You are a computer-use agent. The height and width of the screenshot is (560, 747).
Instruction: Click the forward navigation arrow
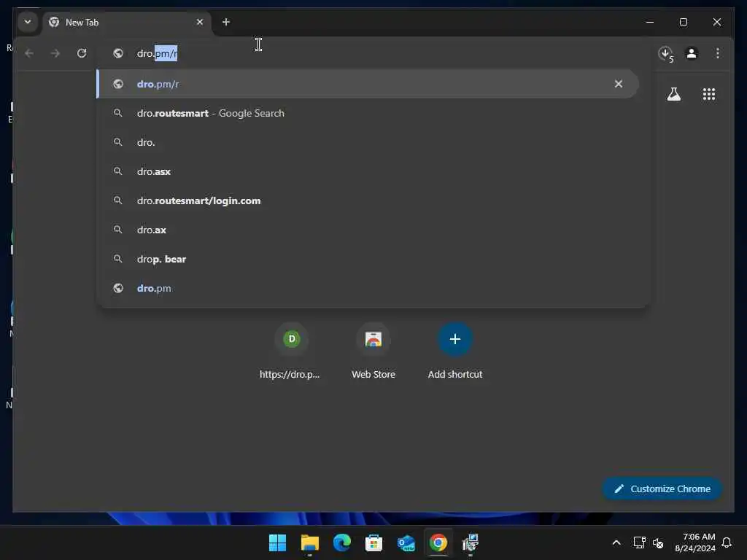point(55,53)
